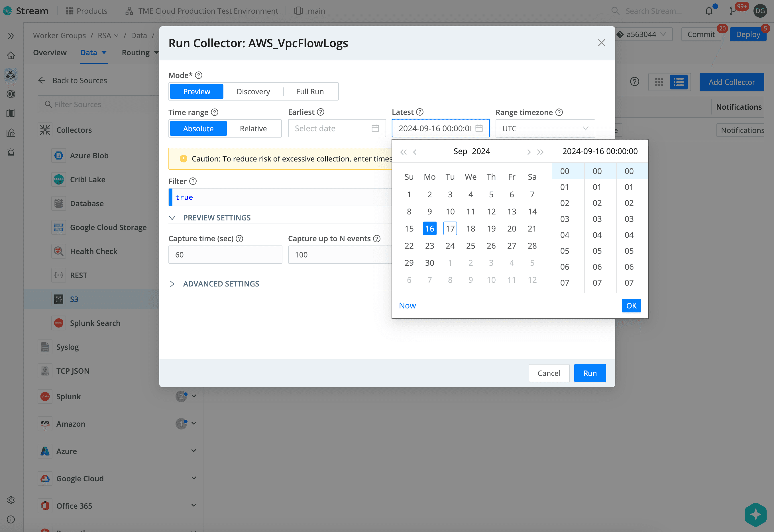Click the Capture time input field
The image size is (774, 532).
225,255
